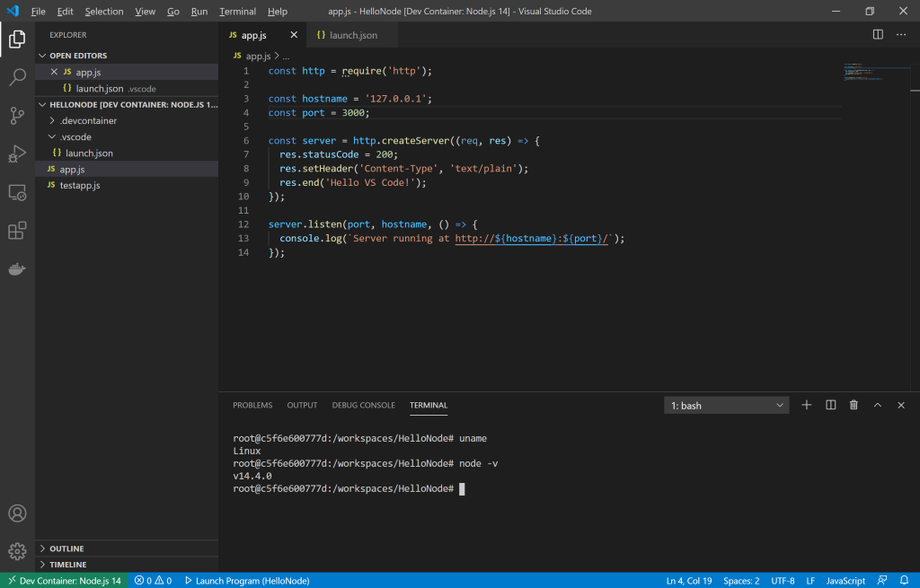Kill the active terminal with the trash icon

pos(854,405)
